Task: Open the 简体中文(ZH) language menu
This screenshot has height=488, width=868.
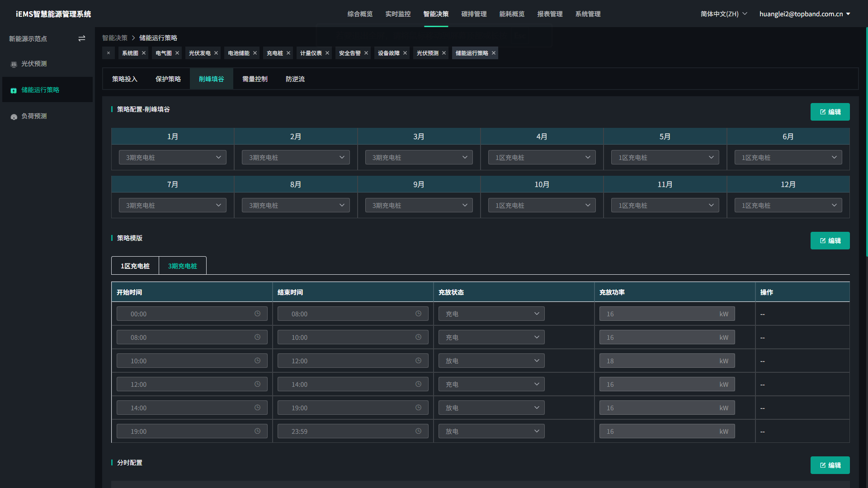Action: coord(722,14)
